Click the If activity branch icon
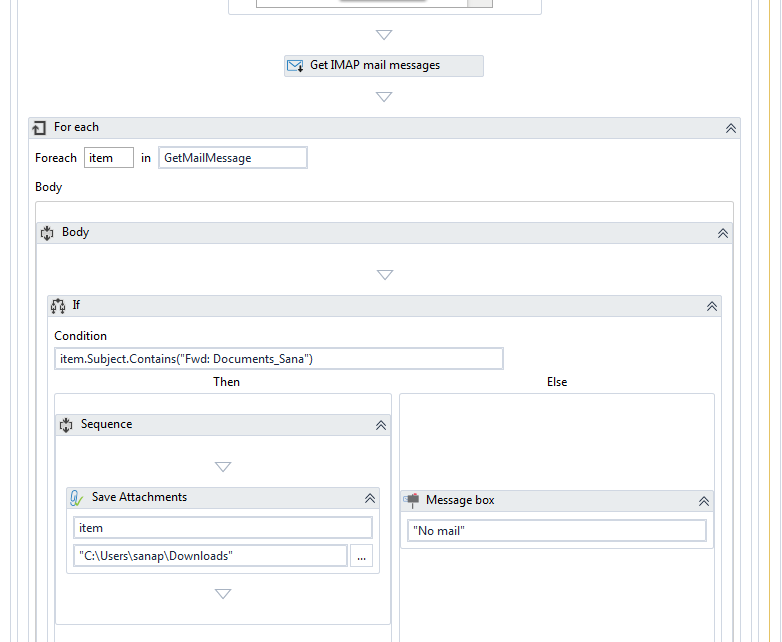This screenshot has height=642, width=782. [58, 306]
